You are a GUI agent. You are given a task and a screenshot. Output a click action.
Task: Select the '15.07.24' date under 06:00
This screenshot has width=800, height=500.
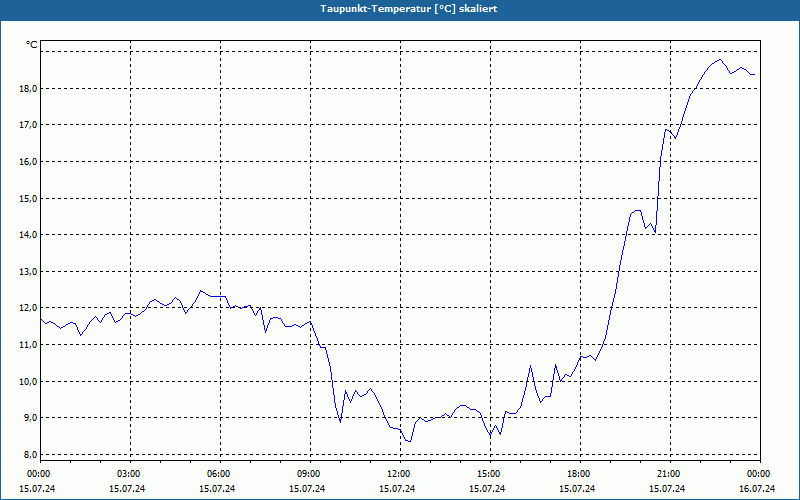coord(217,489)
